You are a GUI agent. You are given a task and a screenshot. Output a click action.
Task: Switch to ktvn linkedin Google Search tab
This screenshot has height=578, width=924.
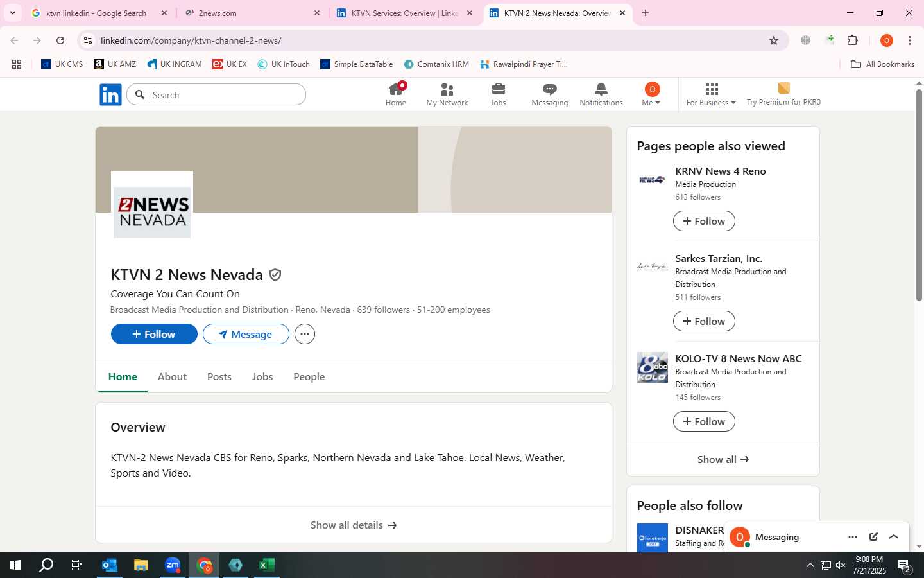pyautogui.click(x=96, y=13)
